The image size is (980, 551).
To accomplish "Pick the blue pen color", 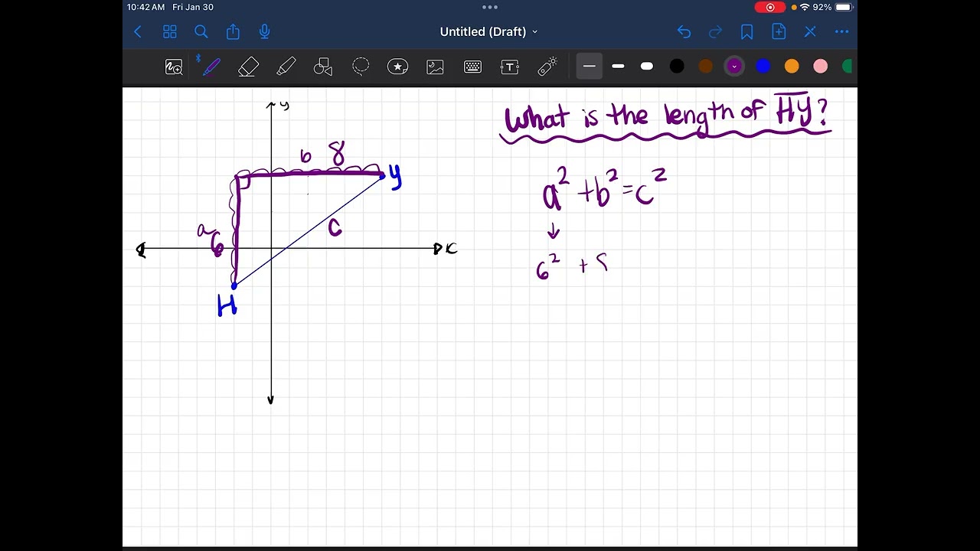I will [763, 67].
